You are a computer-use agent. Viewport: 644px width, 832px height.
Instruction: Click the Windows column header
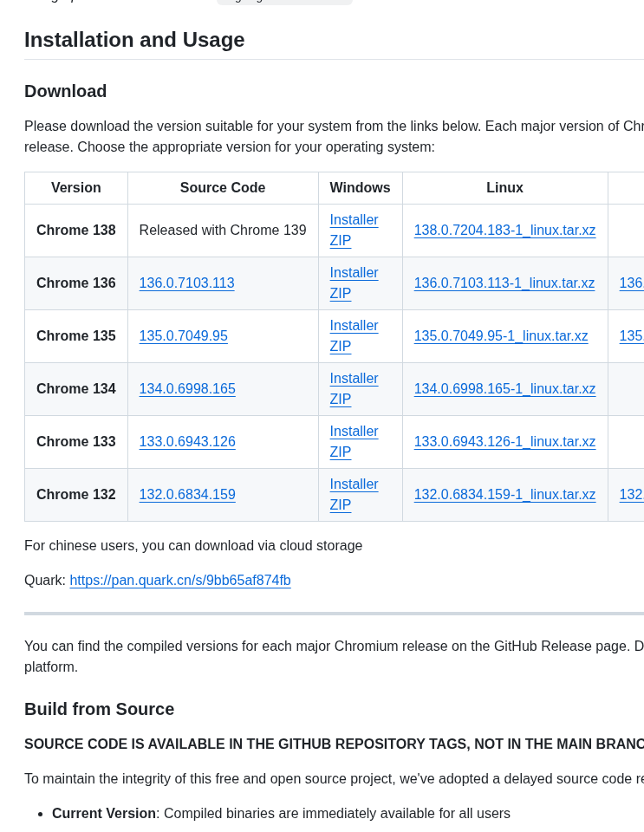[x=361, y=188]
